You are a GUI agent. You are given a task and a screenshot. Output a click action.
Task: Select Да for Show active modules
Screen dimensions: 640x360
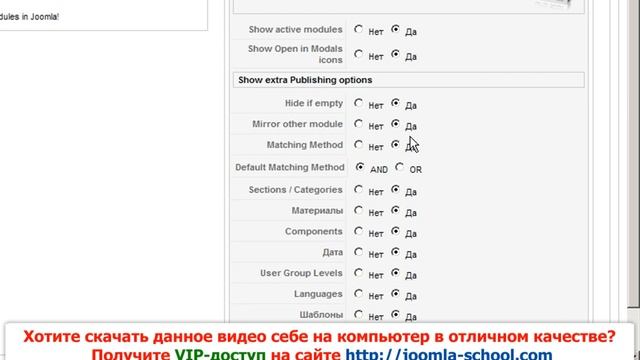395,29
